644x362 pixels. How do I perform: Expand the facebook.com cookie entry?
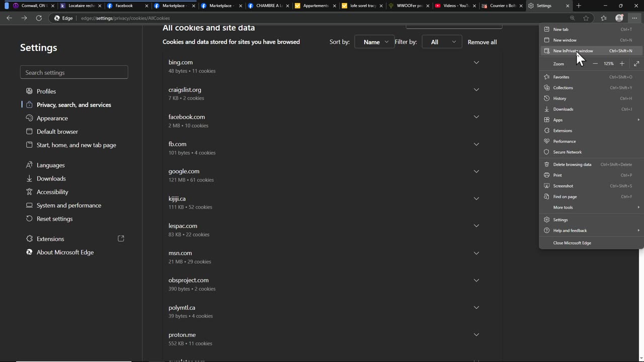click(x=476, y=117)
